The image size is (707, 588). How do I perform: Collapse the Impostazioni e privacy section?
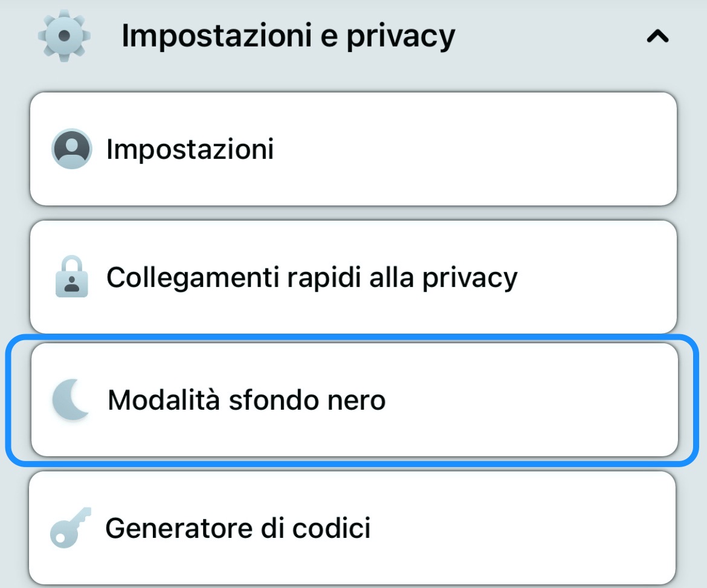pyautogui.click(x=659, y=36)
